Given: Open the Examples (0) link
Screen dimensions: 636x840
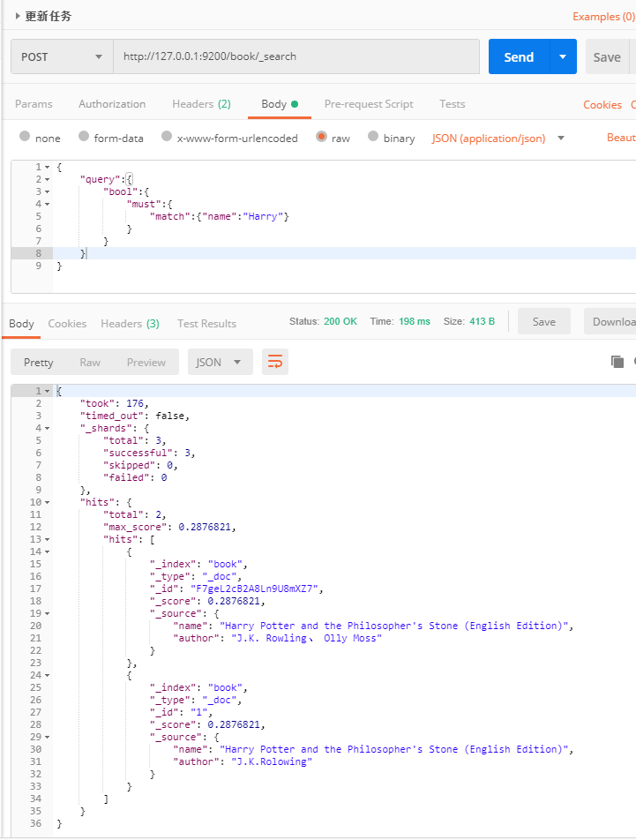Looking at the screenshot, I should click(603, 17).
